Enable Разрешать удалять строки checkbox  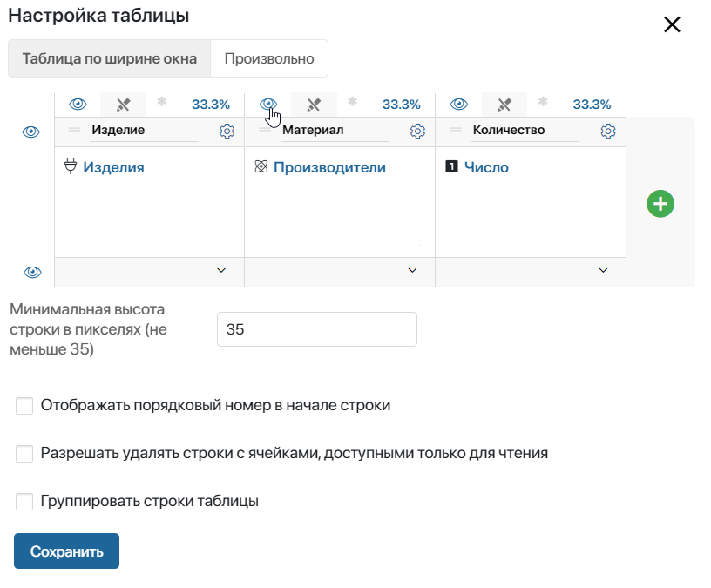point(24,453)
